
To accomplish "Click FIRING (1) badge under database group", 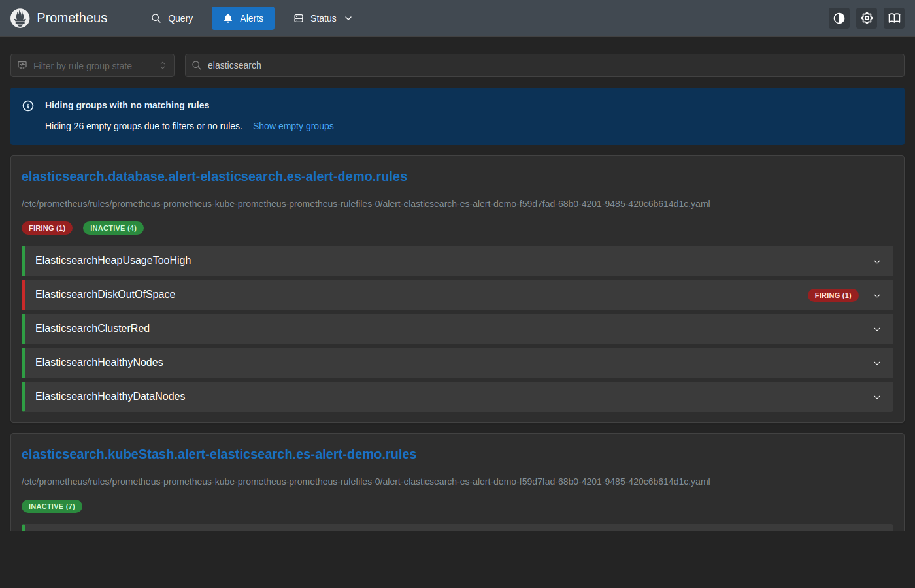I will (47, 228).
